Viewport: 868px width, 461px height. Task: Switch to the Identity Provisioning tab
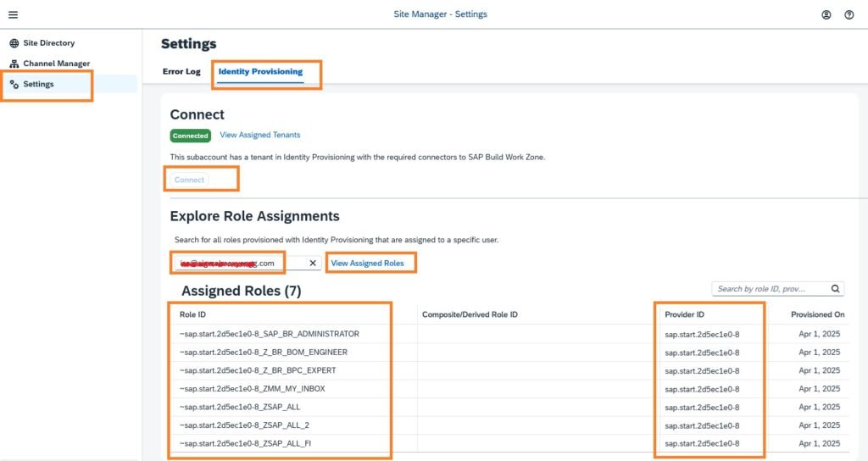click(260, 72)
